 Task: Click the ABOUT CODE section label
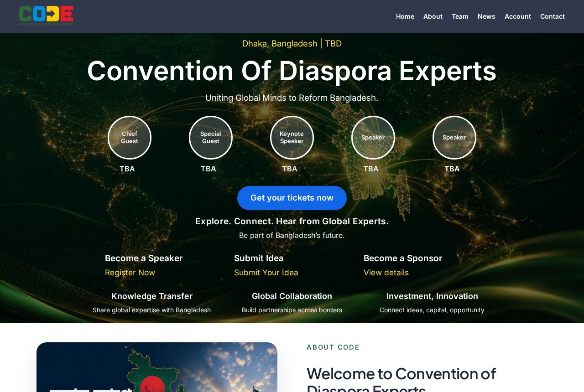point(333,347)
